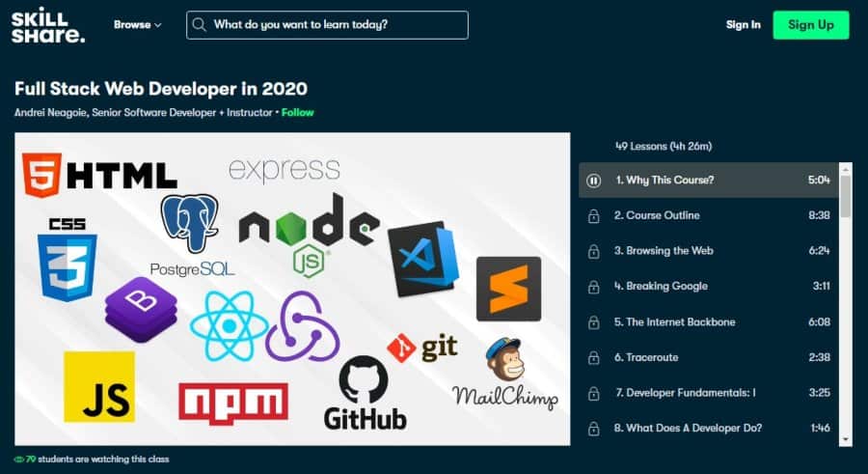Focus the 'What do you want to learn today?' search field
Viewport: 868px width, 474px height.
(x=327, y=25)
